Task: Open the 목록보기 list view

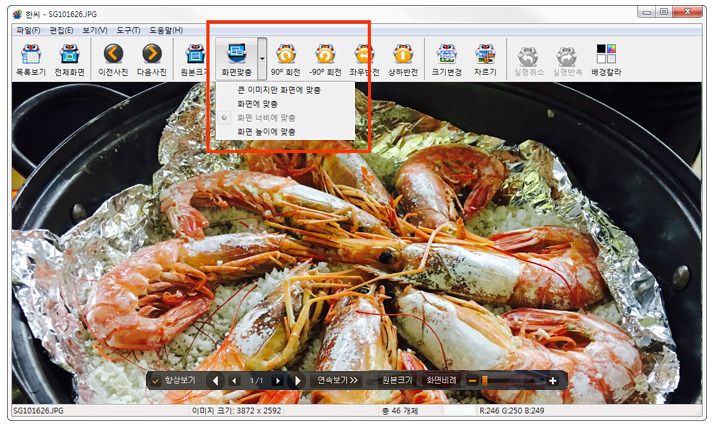Action: [x=31, y=59]
